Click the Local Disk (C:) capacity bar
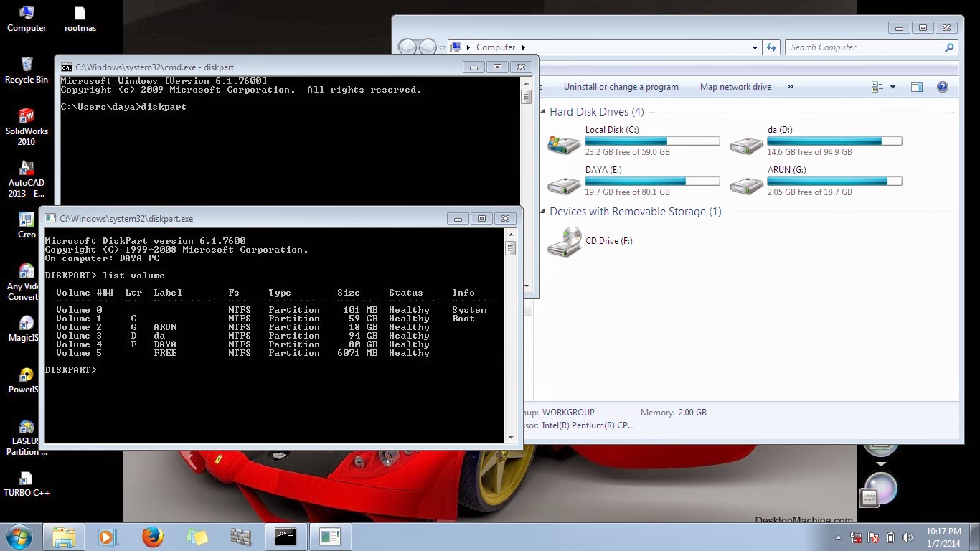This screenshot has height=551, width=980. 652,141
